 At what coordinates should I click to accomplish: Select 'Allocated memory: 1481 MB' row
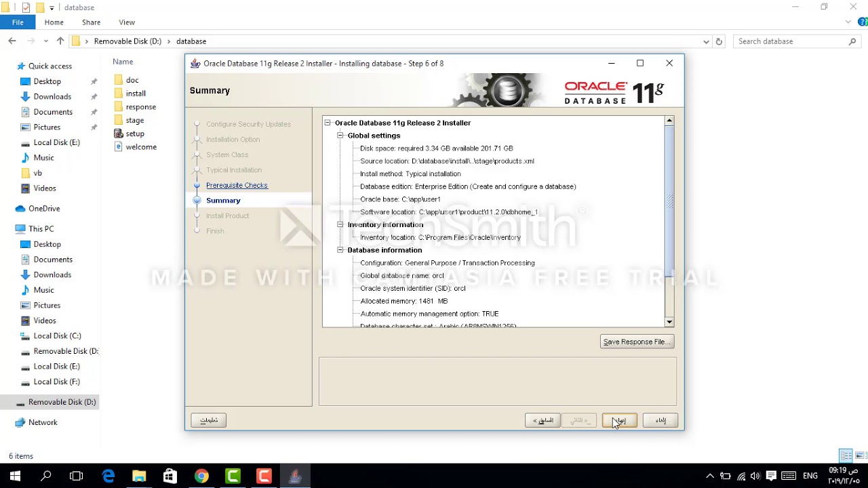(x=403, y=301)
